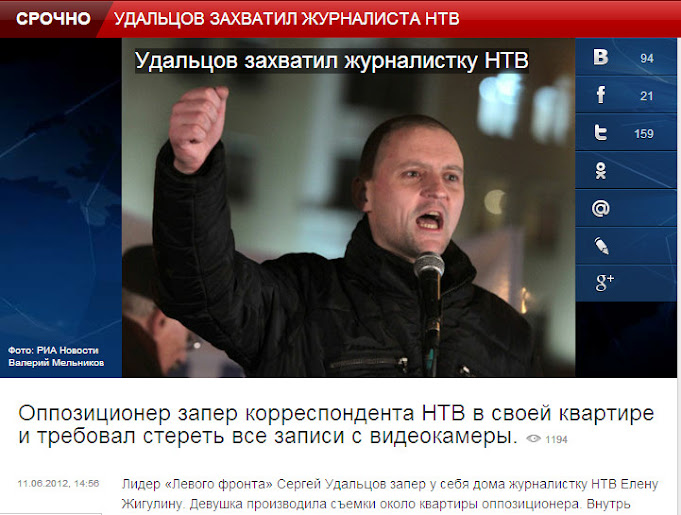Viewport: 681px width, 515px height.
Task: Open the breaking headline УДАЛЬЦОВ ЗАХВАТИЛ ЖУРНАЛИСТА НТВ
Action: click(x=287, y=19)
